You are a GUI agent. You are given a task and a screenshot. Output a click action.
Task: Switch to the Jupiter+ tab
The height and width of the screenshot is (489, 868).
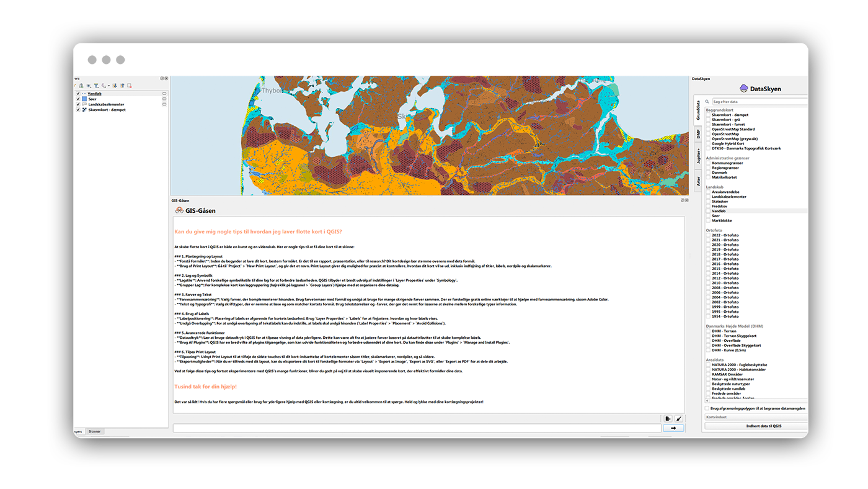pyautogui.click(x=698, y=155)
